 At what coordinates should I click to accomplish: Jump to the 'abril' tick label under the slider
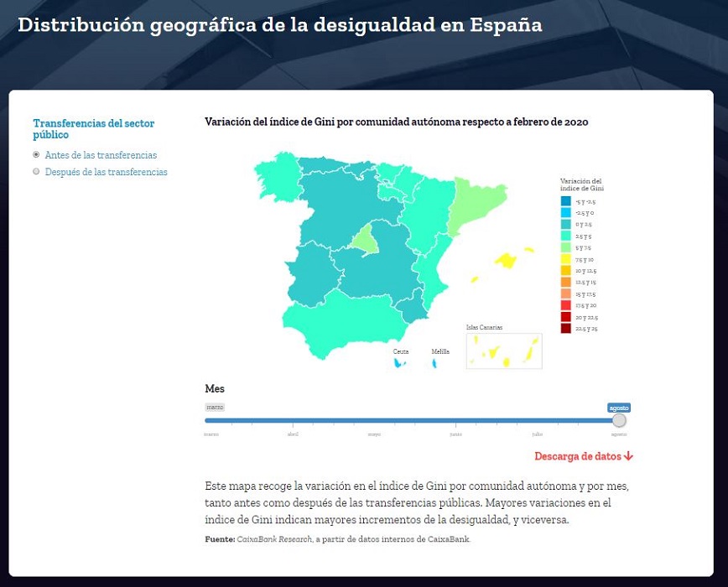tap(293, 434)
